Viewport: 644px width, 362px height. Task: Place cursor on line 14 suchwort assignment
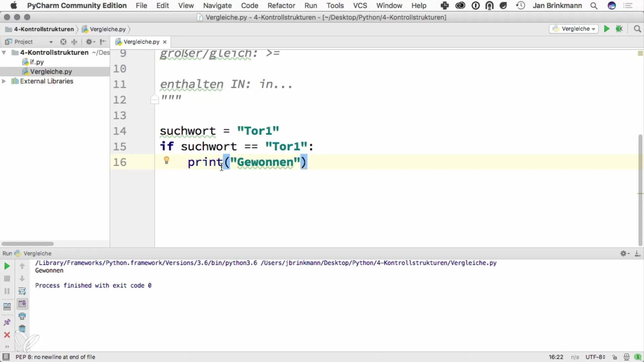pos(219,131)
